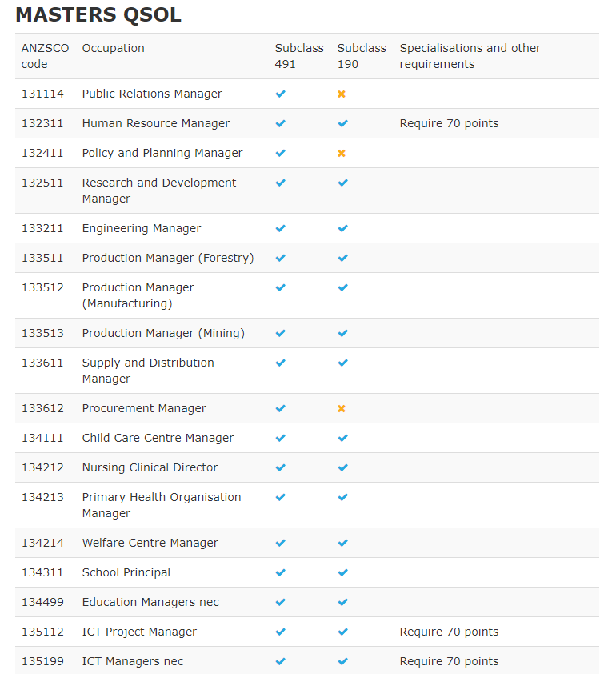Click Subclass 190 tick for Child Care Centre Manager
The image size is (616, 674).
(342, 439)
